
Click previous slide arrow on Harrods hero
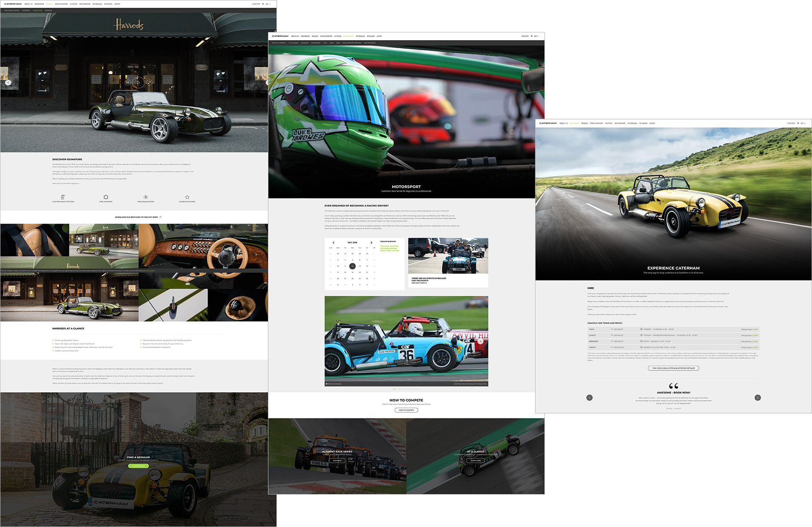coord(8,82)
